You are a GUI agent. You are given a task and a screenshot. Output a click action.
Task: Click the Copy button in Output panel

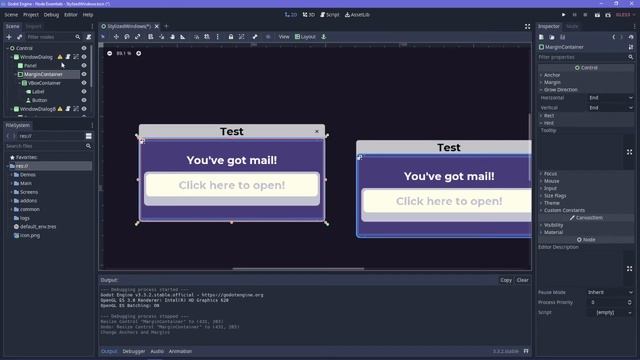(506, 280)
